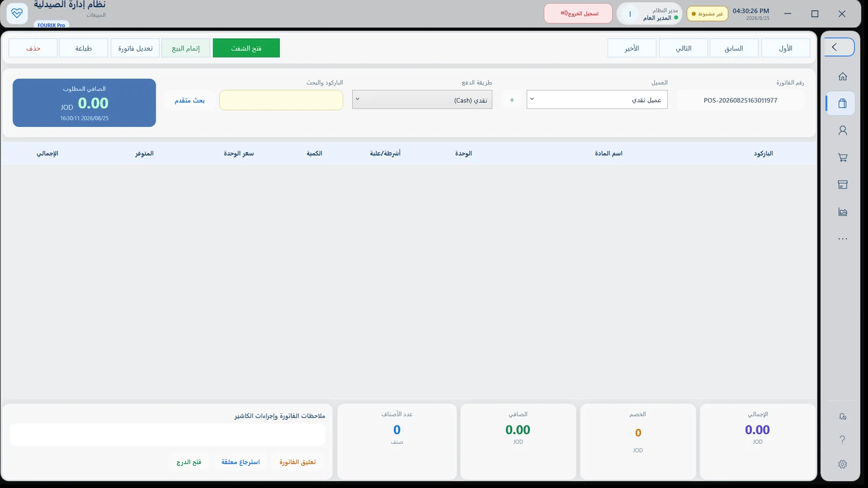
Task: Click the فتح الشفت green button
Action: pos(246,48)
